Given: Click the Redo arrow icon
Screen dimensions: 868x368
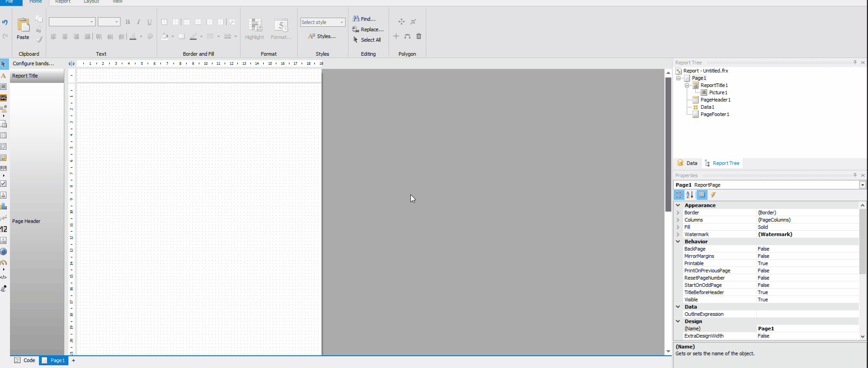Looking at the screenshot, I should (x=5, y=36).
